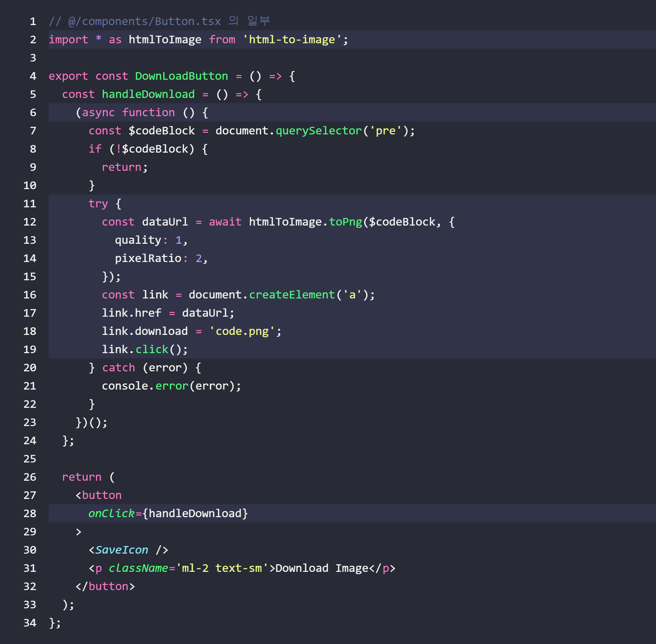Click the 'DownLoadButton' component name
Image resolution: width=656 pixels, height=644 pixels.
click(x=181, y=76)
